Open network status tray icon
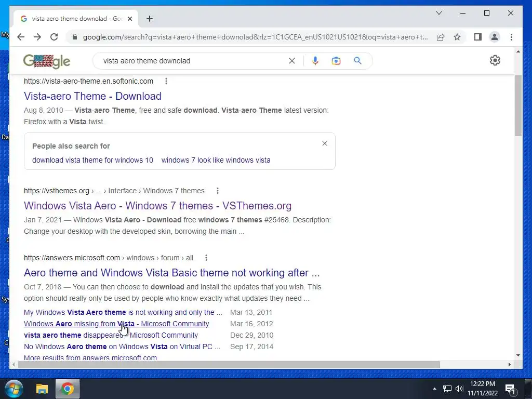 click(x=447, y=389)
